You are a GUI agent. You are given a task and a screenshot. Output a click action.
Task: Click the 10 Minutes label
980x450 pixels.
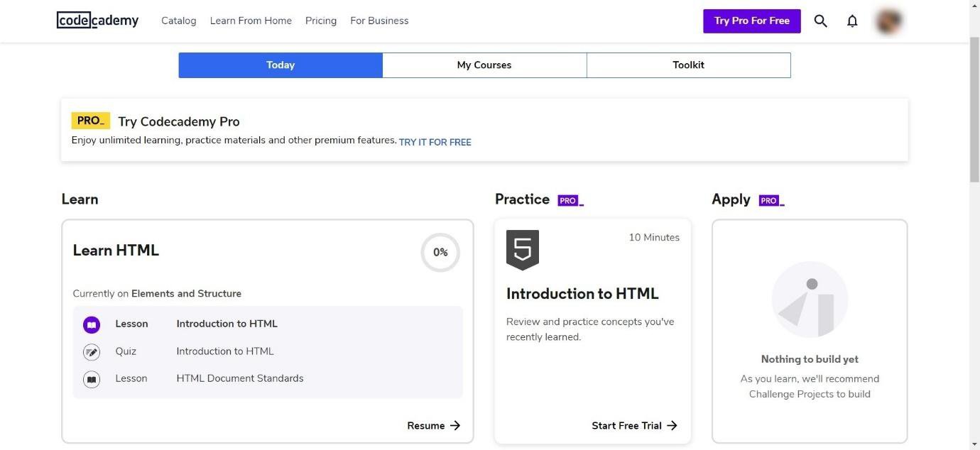pyautogui.click(x=654, y=237)
